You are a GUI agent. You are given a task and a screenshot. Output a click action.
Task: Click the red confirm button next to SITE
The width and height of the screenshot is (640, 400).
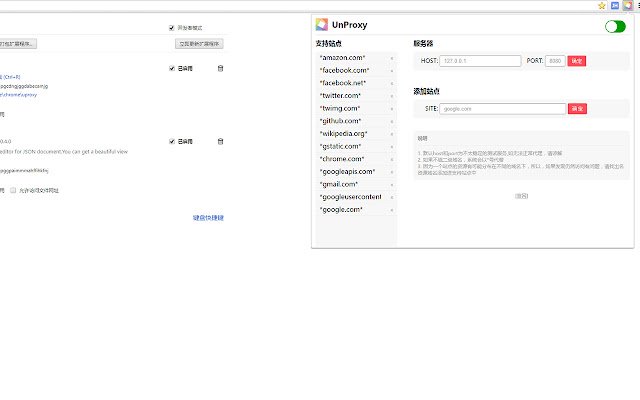click(x=577, y=109)
